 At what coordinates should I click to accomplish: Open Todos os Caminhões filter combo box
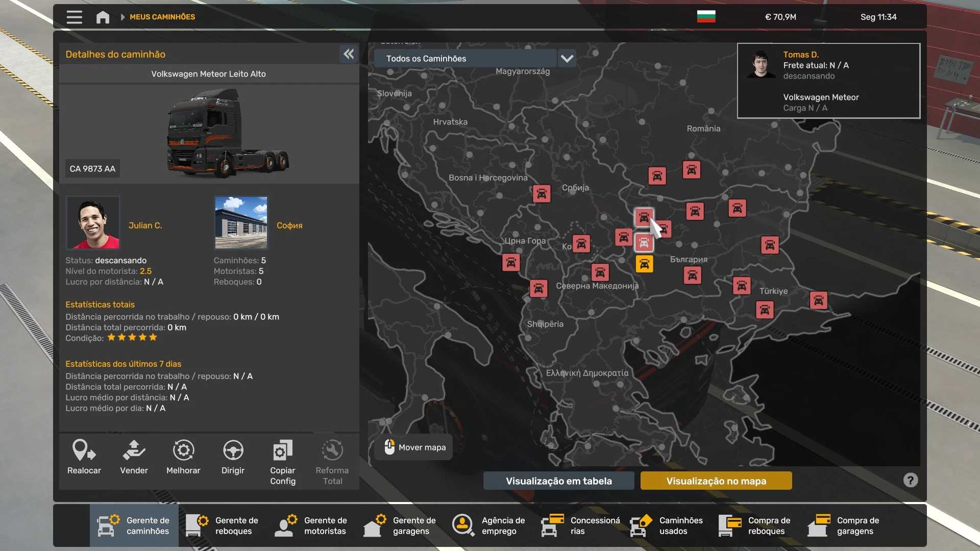click(465, 59)
